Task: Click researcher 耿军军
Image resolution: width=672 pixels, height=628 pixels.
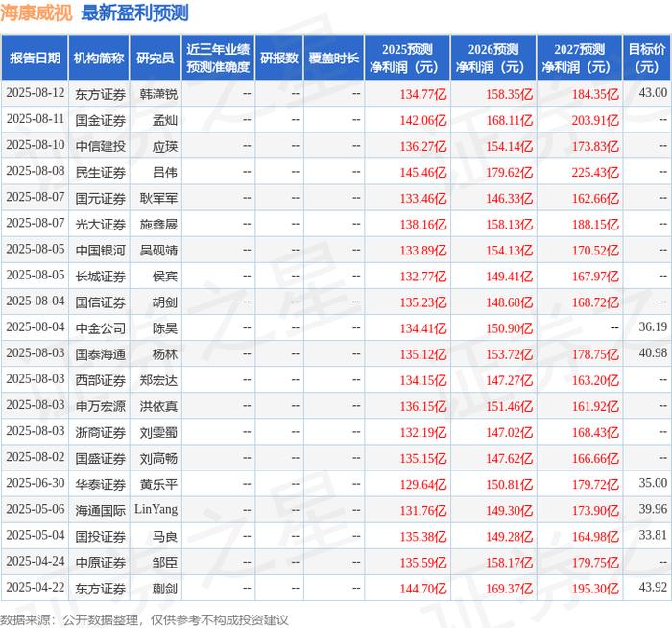Action: coord(158,198)
